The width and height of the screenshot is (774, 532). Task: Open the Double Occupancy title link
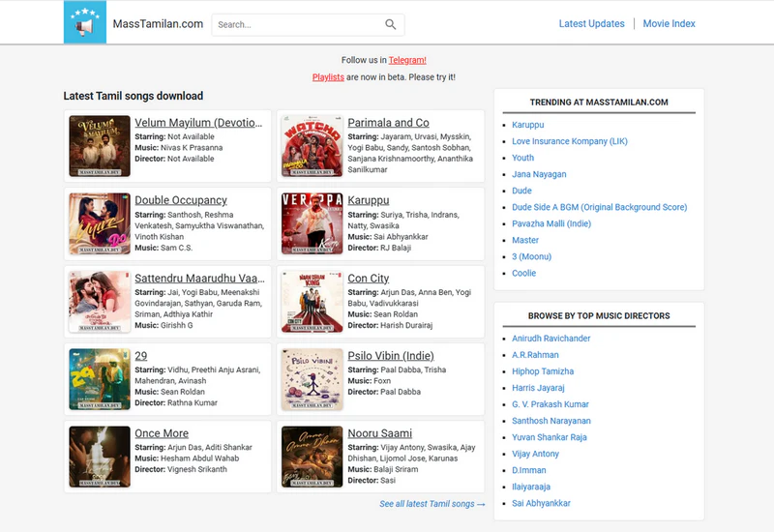[181, 200]
